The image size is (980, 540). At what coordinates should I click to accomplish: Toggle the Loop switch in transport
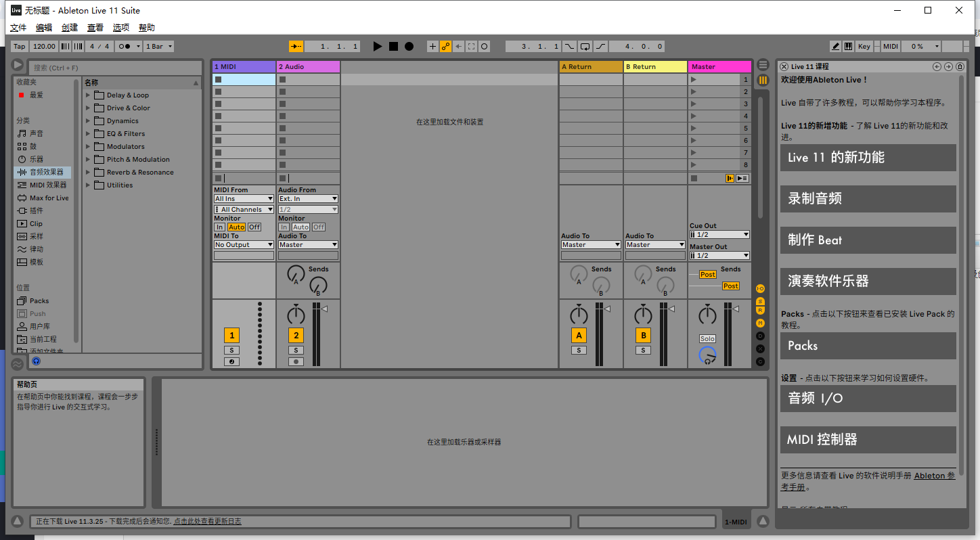tap(585, 46)
